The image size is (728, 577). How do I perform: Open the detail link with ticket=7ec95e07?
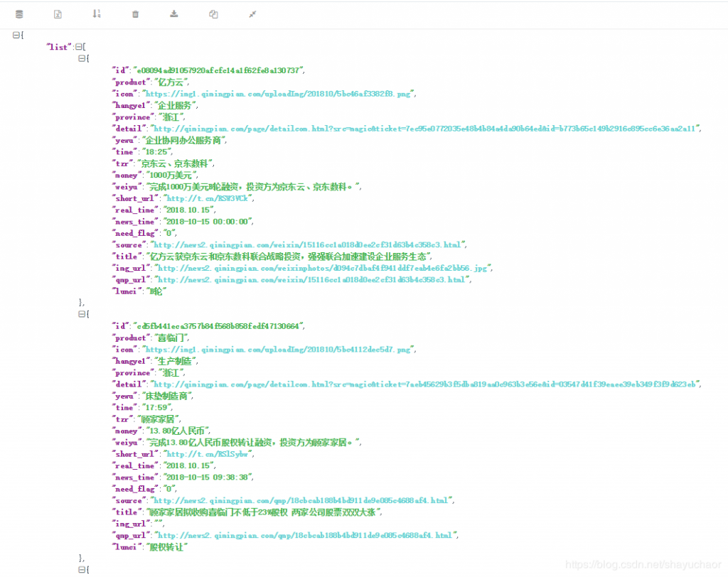[425, 129]
